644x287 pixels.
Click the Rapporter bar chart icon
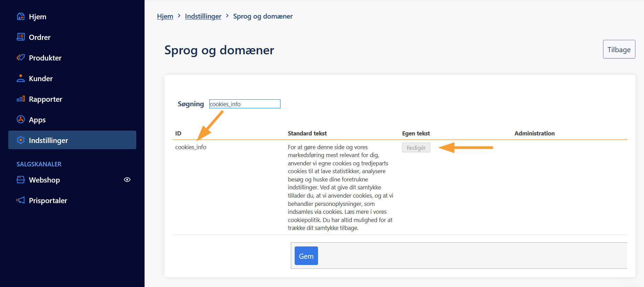pyautogui.click(x=21, y=99)
